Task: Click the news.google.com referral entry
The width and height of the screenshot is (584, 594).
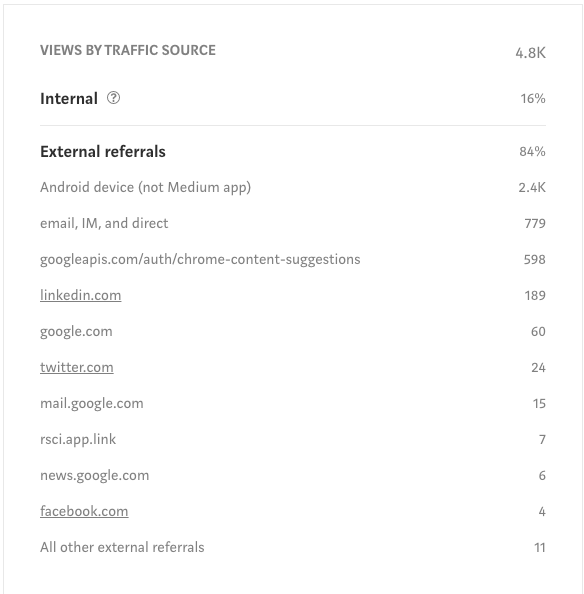Action: 95,475
